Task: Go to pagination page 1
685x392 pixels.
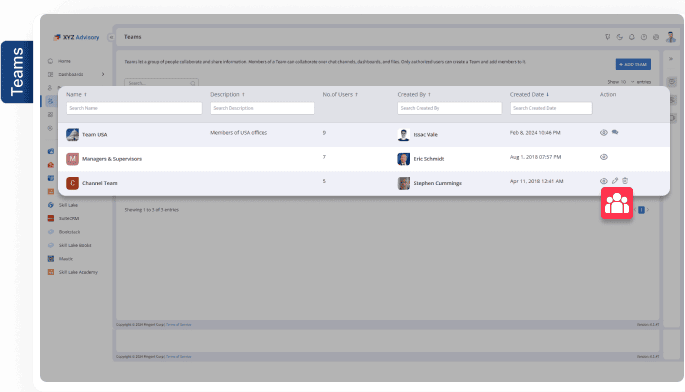Action: click(x=641, y=210)
